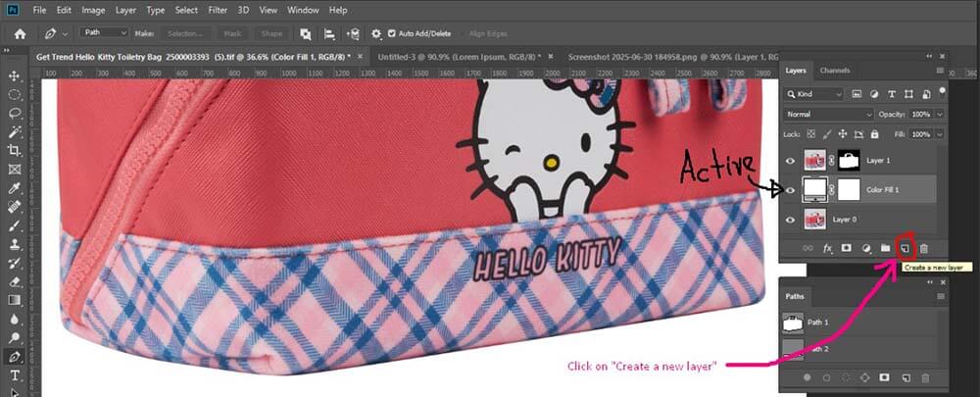The height and width of the screenshot is (397, 980).
Task: Hide Color Fill 1 layer eye icon
Action: [x=791, y=190]
